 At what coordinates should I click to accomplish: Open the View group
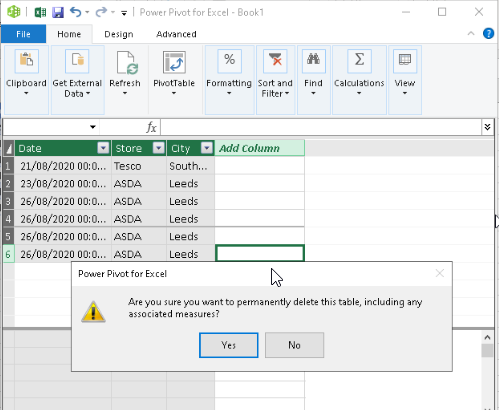[x=405, y=80]
